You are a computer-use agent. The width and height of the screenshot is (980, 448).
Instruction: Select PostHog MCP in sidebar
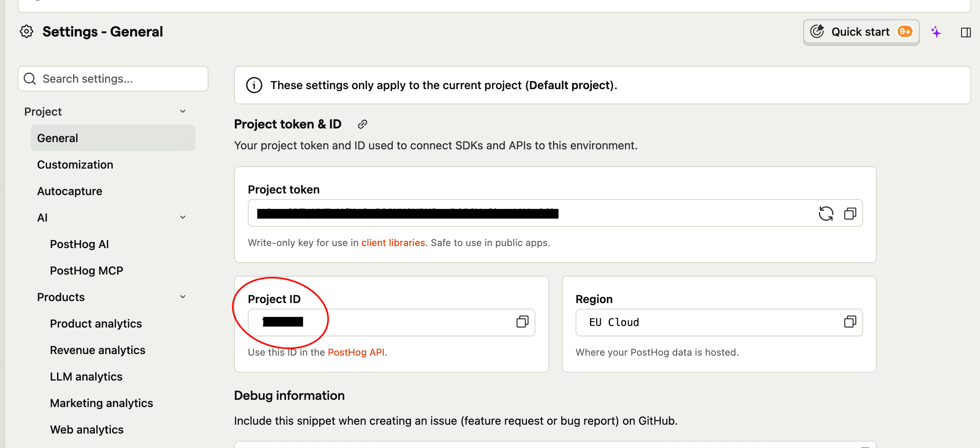tap(86, 271)
